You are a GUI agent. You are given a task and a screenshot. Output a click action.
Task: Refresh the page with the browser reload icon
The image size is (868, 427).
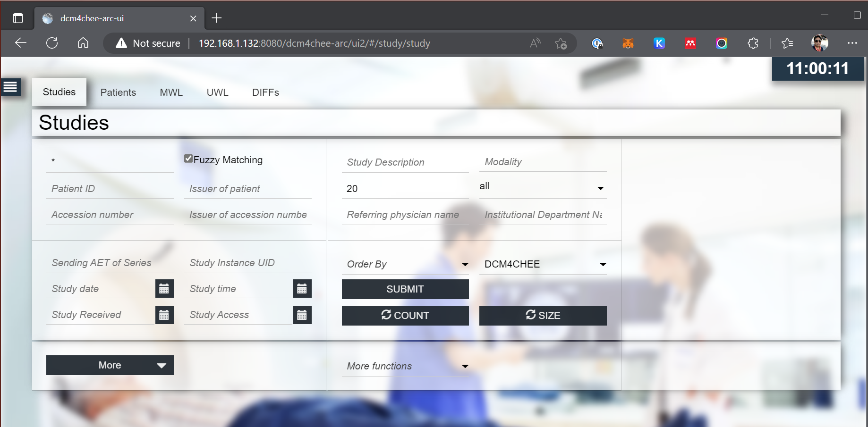point(52,43)
